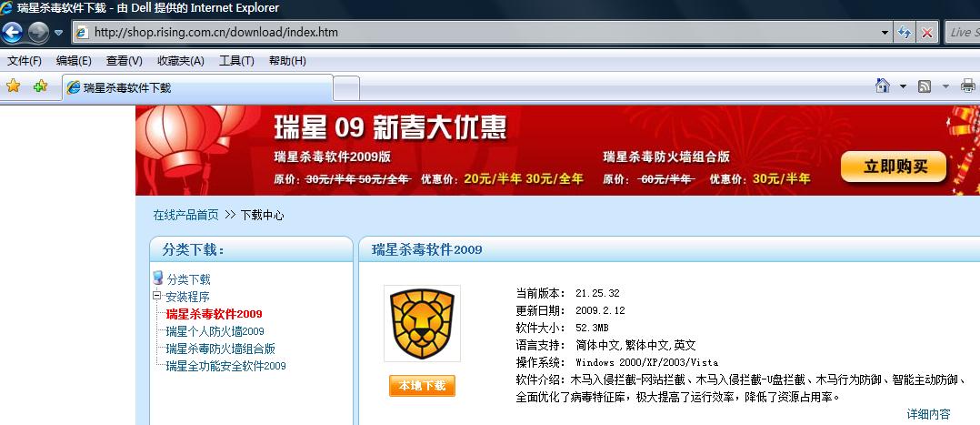This screenshot has height=425, width=980.
Task: Click the file size 52.3MB
Action: (592, 328)
